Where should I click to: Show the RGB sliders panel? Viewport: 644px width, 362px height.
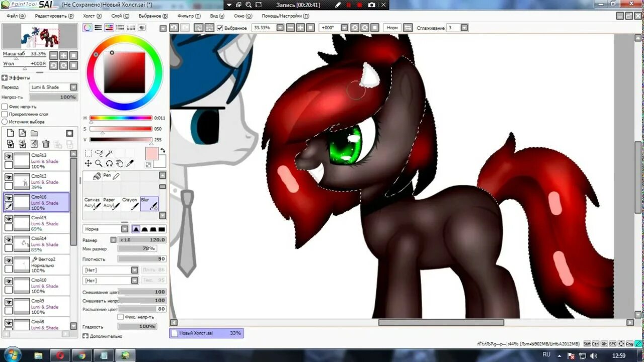(99, 28)
